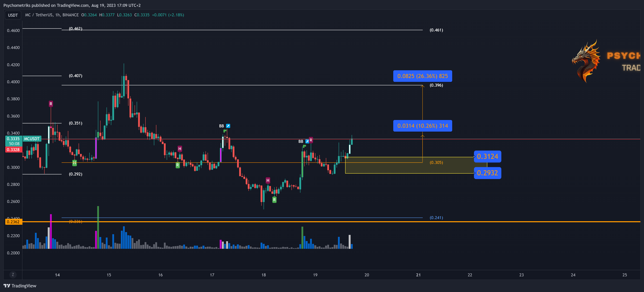Click the green H marker near date 14
The height and width of the screenshot is (292, 644).
click(75, 163)
